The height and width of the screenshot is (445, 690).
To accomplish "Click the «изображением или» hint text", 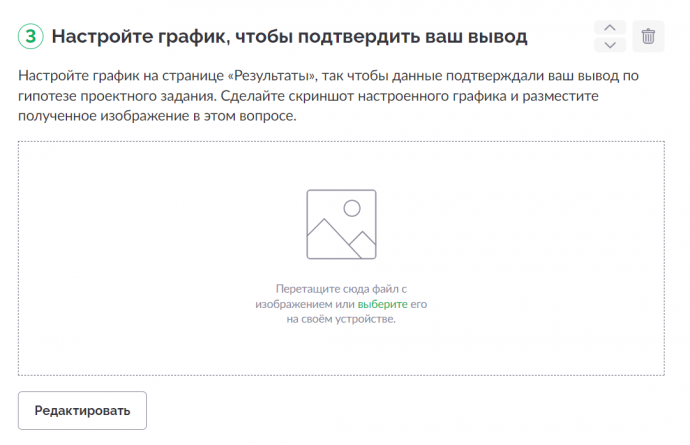I will pos(305,304).
